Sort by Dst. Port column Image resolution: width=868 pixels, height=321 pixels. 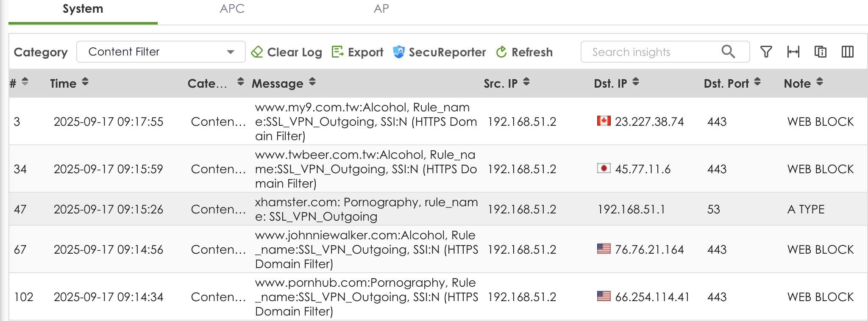[x=757, y=83]
